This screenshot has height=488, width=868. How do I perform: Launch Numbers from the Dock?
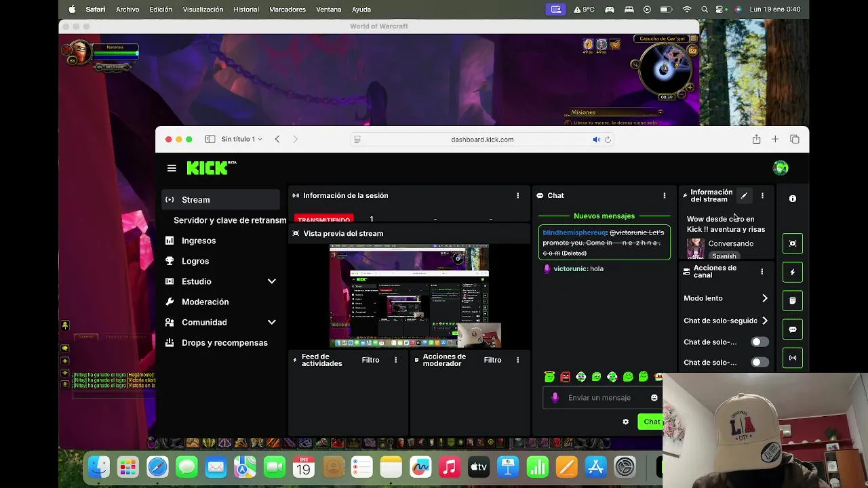(537, 467)
